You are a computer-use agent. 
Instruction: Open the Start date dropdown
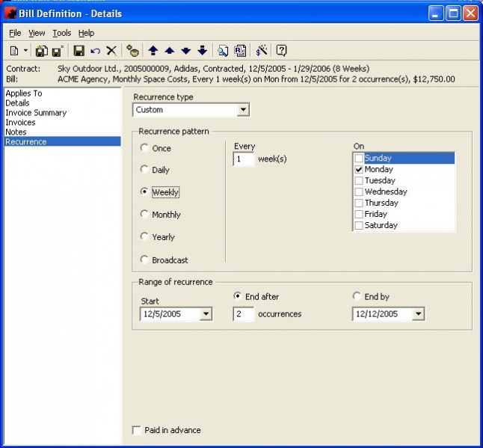tap(206, 314)
